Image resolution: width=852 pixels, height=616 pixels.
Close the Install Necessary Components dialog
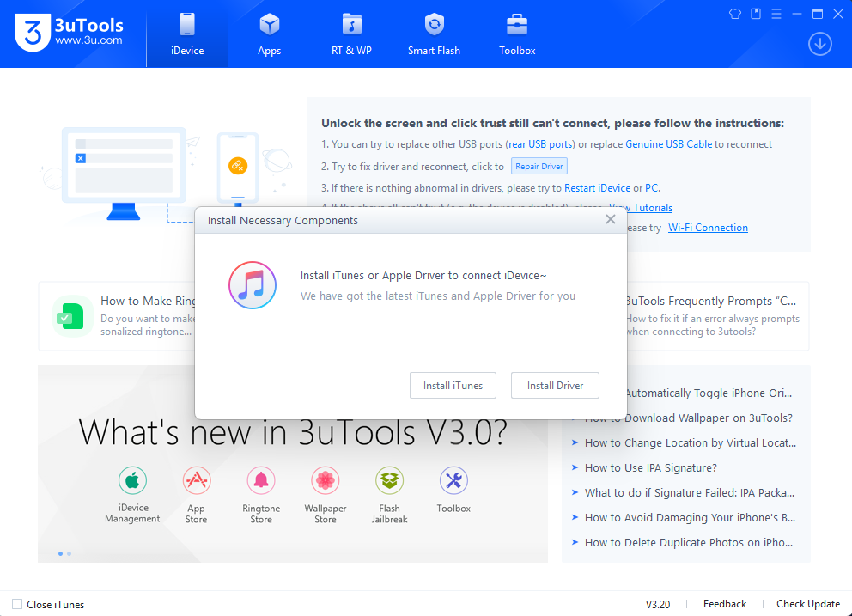tap(611, 219)
